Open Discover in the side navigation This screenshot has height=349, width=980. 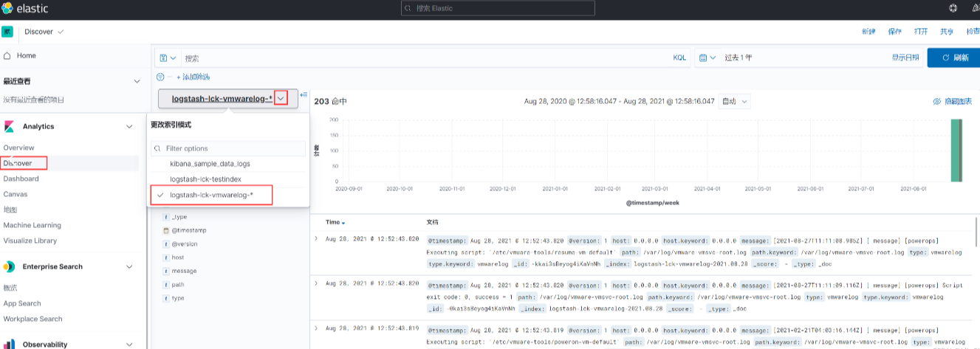pos(18,163)
